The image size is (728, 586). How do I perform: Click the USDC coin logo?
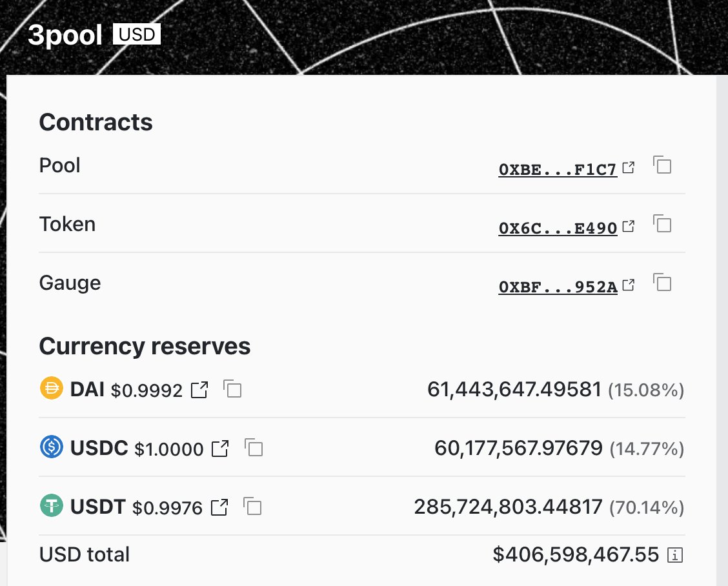point(52,447)
